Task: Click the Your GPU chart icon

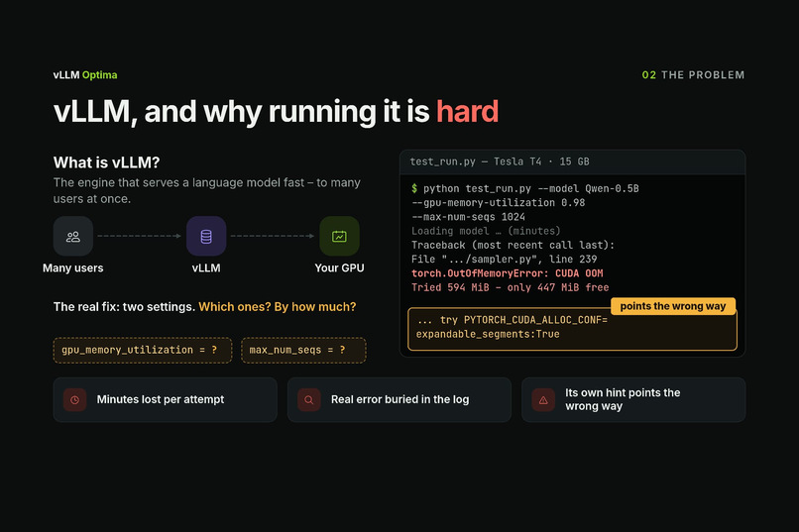Action: click(339, 236)
